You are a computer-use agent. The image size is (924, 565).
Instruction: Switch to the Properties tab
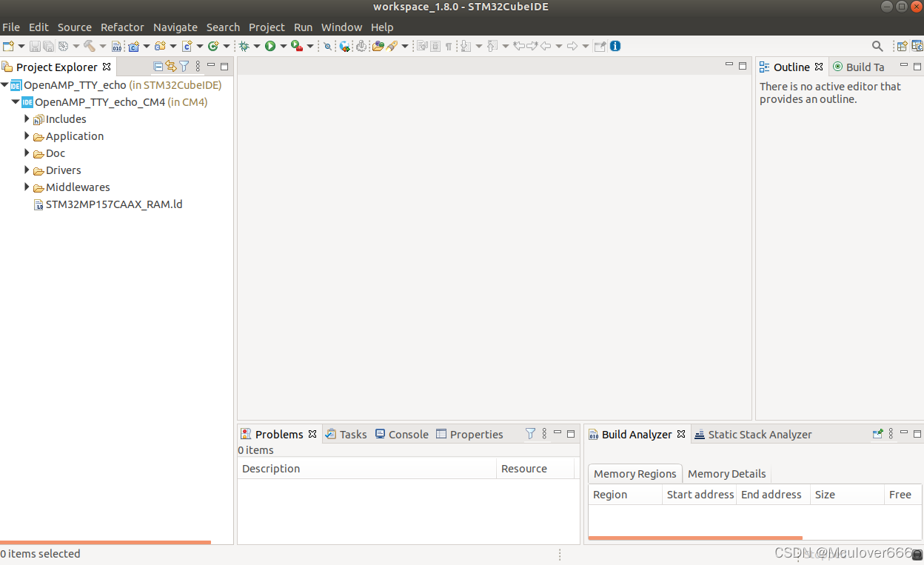(469, 434)
